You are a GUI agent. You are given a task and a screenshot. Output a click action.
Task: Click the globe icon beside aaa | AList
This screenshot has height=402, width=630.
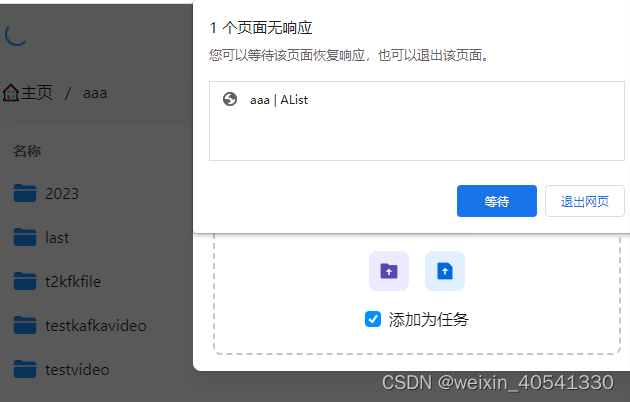230,99
